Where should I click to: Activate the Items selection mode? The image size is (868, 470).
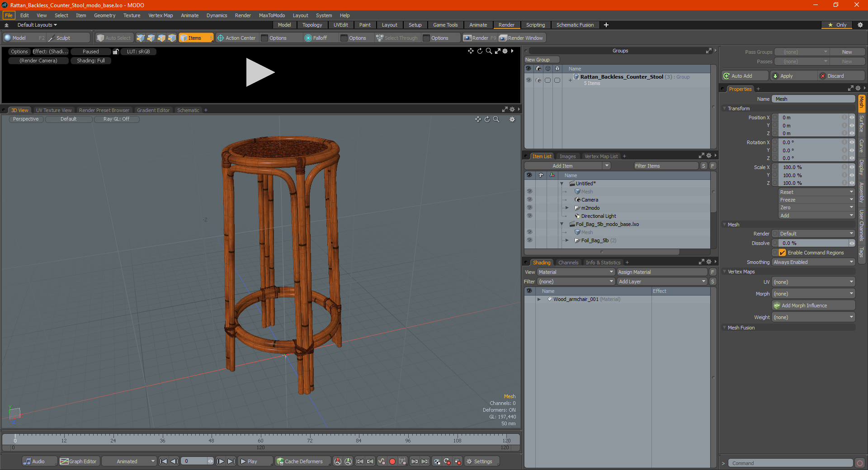(x=195, y=38)
